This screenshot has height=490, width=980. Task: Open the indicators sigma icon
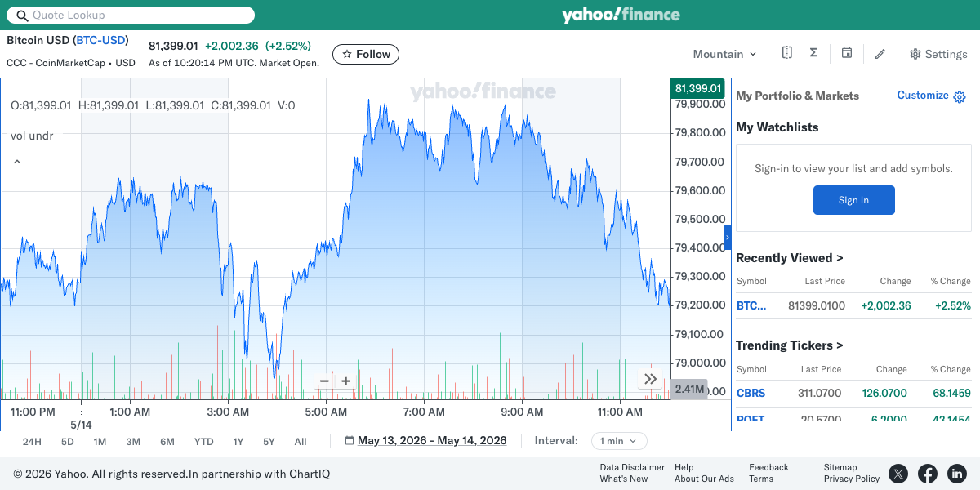(x=813, y=53)
